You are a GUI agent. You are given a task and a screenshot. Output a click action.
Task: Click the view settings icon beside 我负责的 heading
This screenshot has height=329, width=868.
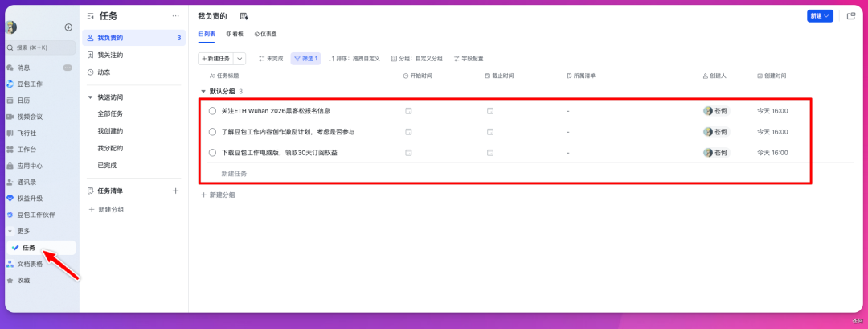pyautogui.click(x=244, y=16)
